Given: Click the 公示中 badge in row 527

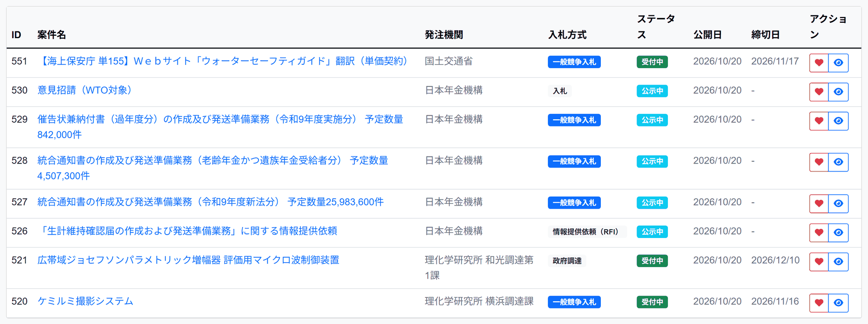Looking at the screenshot, I should 652,203.
